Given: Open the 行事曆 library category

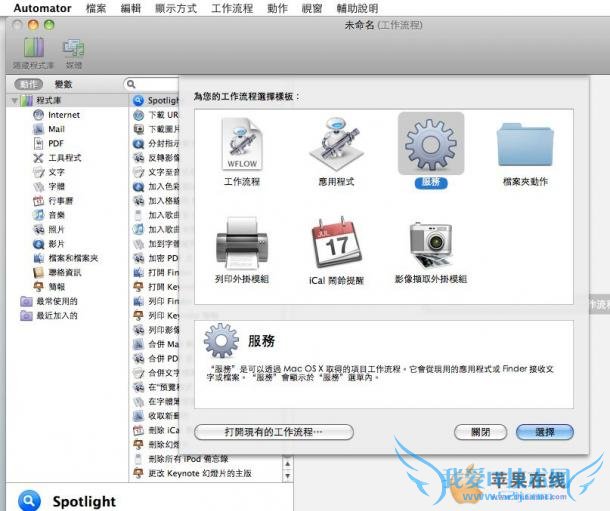Looking at the screenshot, I should [60, 201].
